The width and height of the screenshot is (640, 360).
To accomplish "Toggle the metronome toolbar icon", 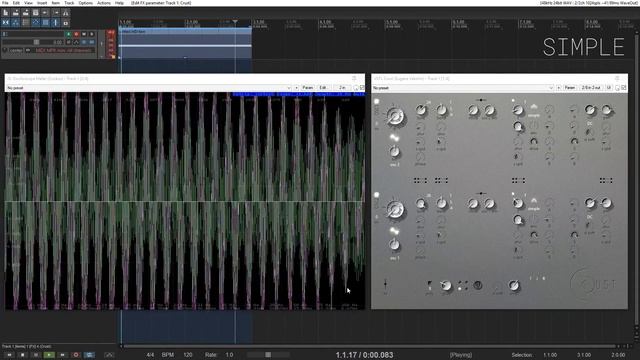I will pos(66,13).
